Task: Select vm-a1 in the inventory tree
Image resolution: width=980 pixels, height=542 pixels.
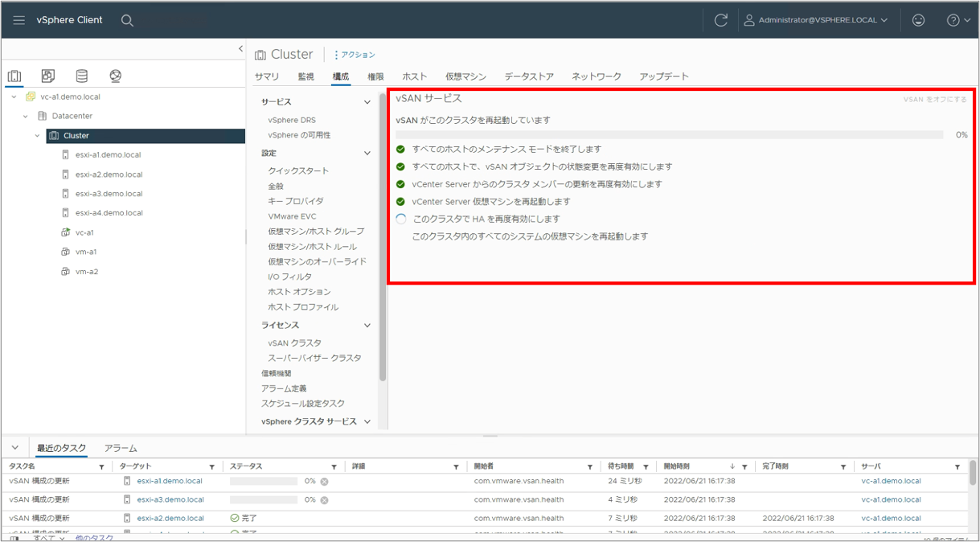Action: (x=86, y=252)
